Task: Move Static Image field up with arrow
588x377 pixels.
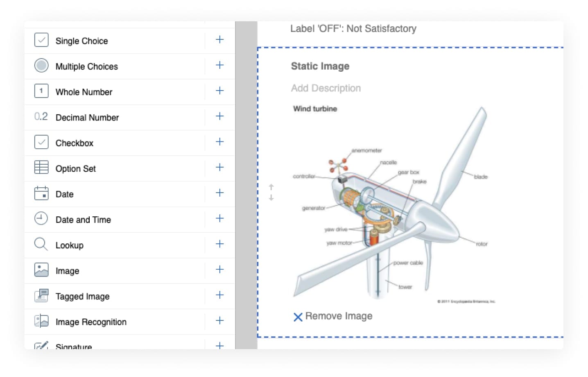Action: (271, 187)
